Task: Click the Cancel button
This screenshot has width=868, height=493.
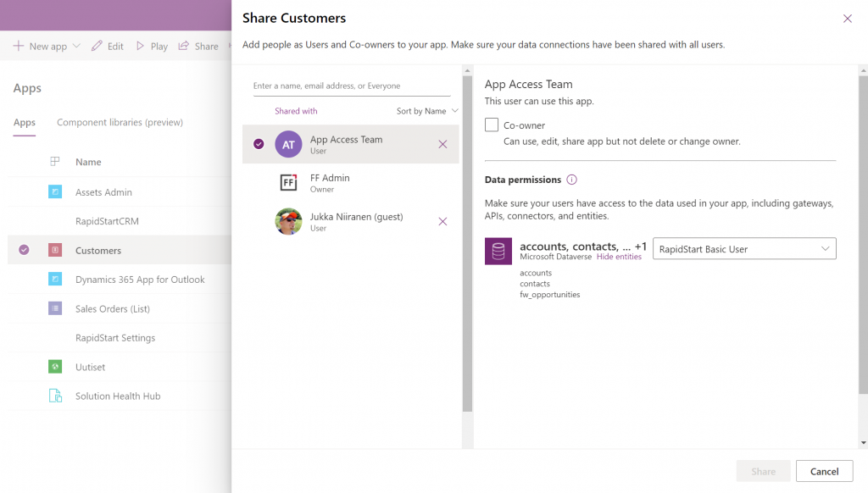Action: coord(824,472)
